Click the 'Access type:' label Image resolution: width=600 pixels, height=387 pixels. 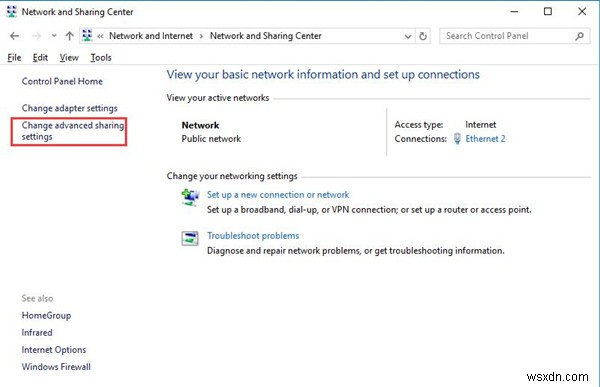click(x=419, y=125)
